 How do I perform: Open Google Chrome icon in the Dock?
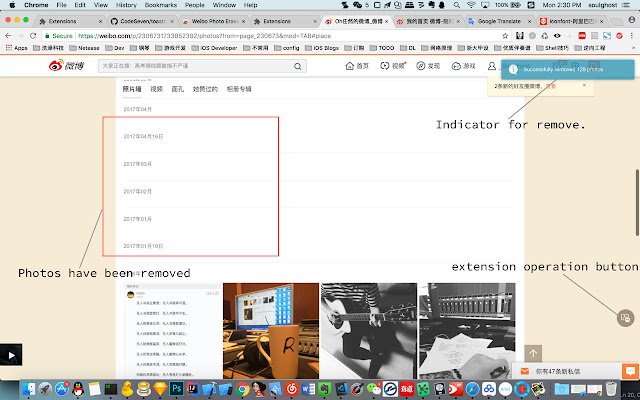click(242, 389)
